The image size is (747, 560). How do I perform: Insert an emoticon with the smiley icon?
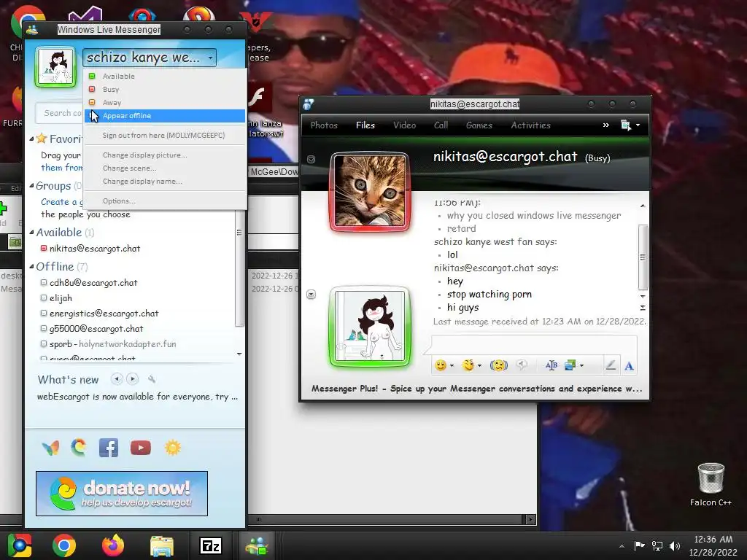[441, 365]
